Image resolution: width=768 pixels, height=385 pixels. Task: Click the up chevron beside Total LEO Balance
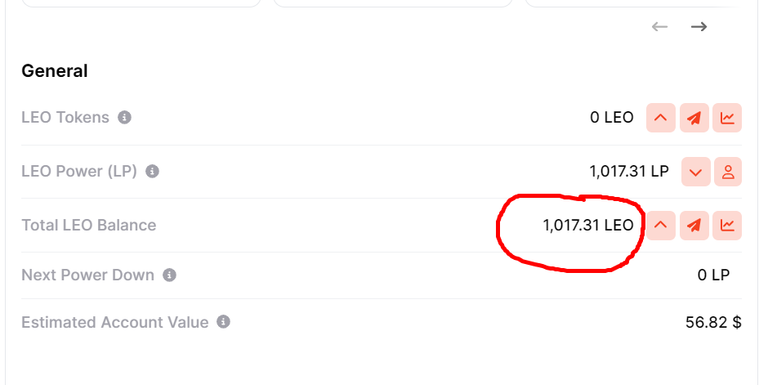pos(661,225)
